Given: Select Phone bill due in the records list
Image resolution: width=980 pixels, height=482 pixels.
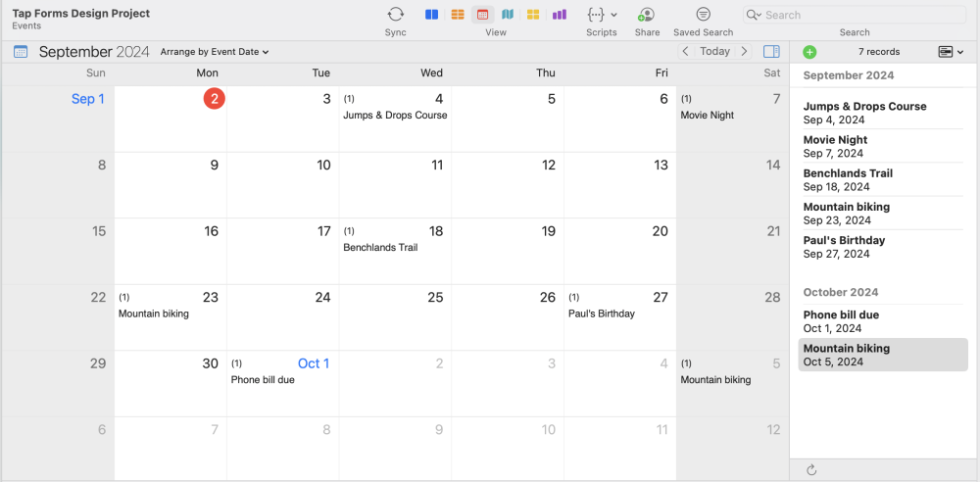Looking at the screenshot, I should pos(883,321).
